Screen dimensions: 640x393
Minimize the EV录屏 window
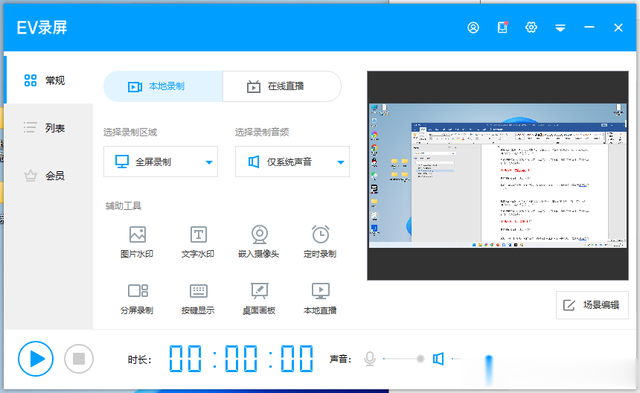[589, 27]
